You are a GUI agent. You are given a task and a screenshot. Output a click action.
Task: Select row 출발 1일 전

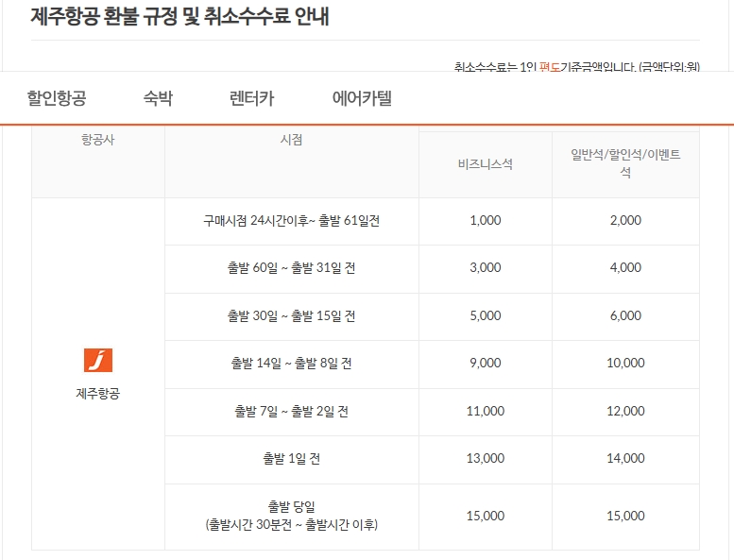coord(291,458)
